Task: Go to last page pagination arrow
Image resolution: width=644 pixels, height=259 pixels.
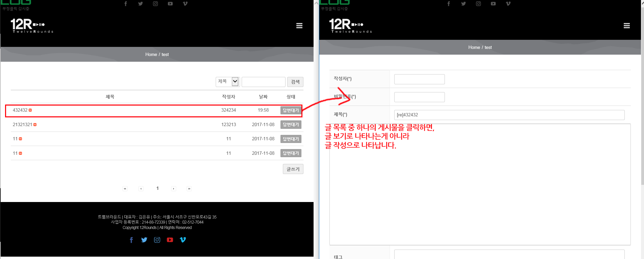Action: [x=189, y=189]
